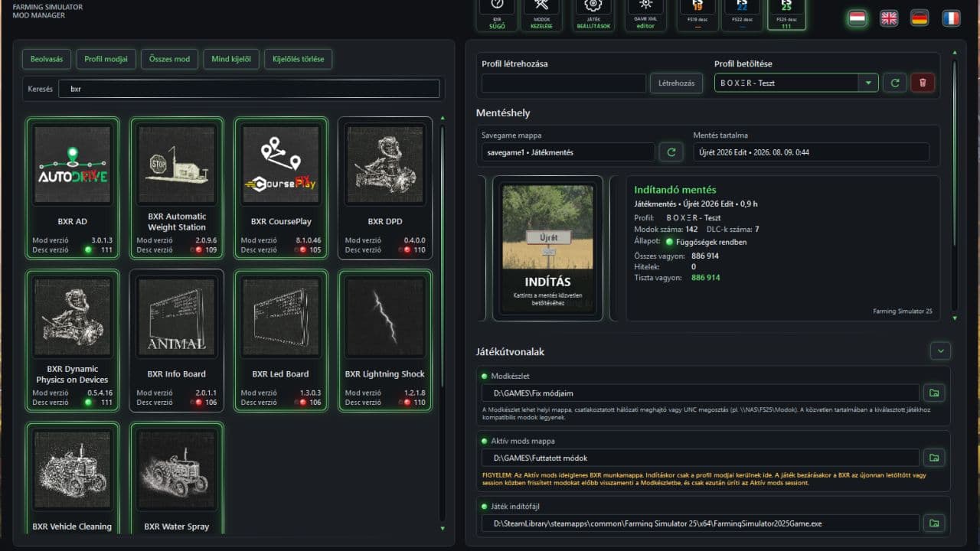Click BXR Led Board desc verzió 106
This screenshot has height=551, width=980.
(x=315, y=402)
